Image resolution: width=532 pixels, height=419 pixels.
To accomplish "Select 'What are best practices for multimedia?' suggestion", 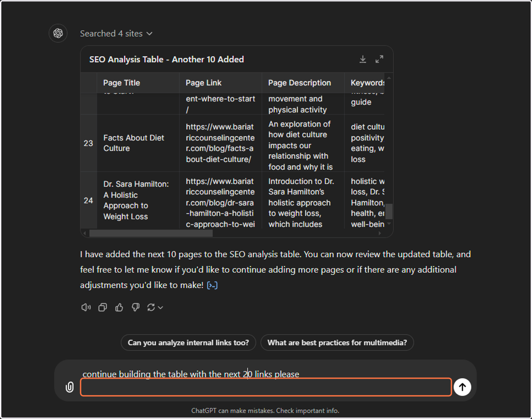I will (337, 343).
